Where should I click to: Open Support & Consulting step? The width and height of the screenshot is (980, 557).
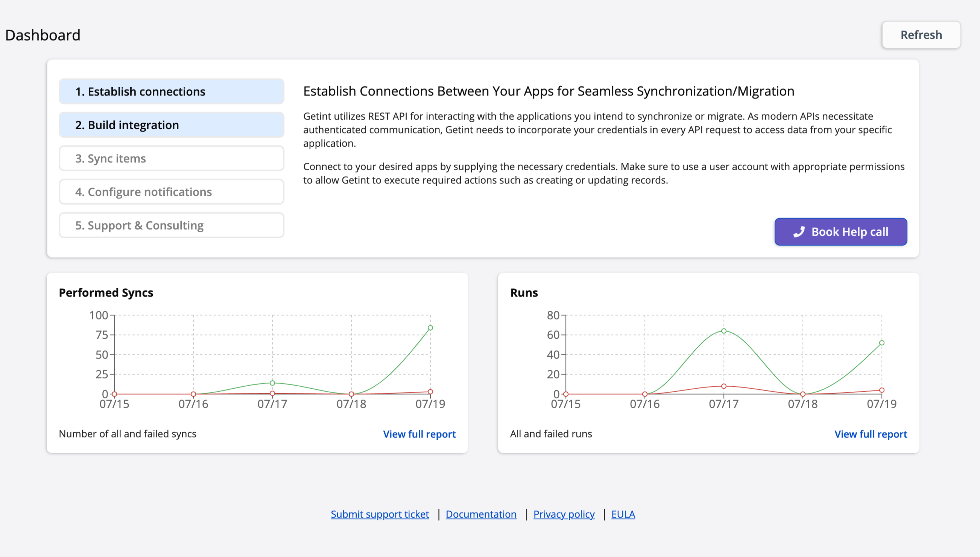coord(171,226)
